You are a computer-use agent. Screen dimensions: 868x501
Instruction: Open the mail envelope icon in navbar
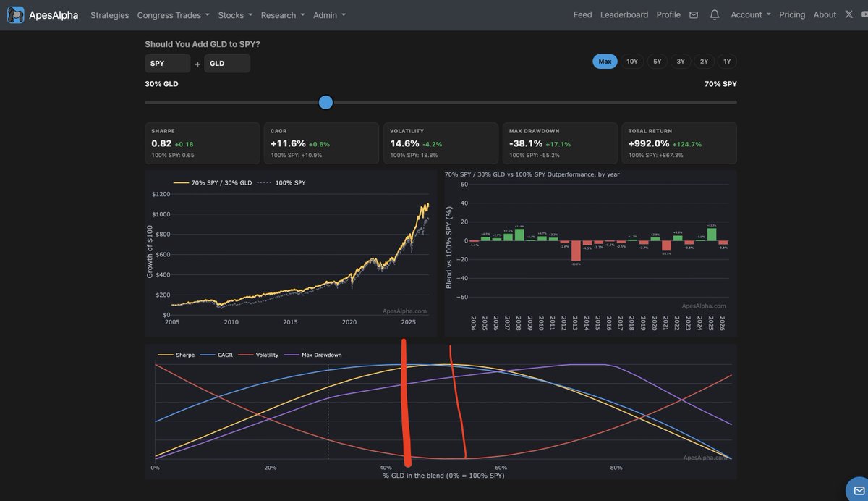click(694, 14)
